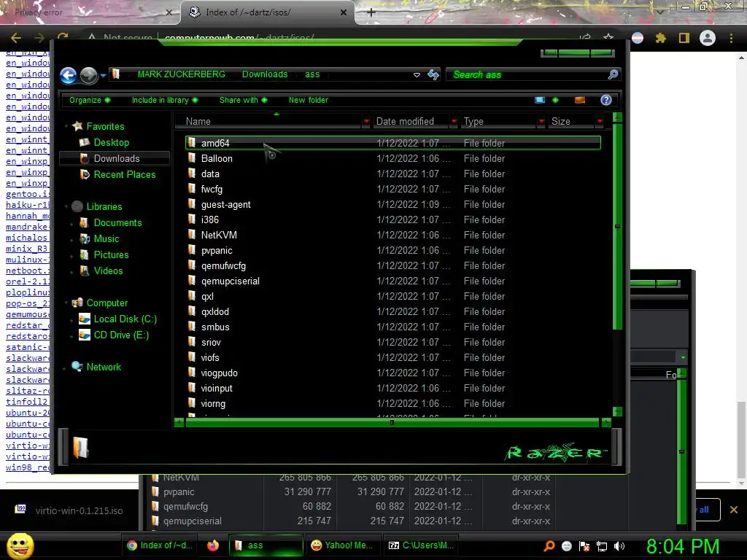Image resolution: width=747 pixels, height=560 pixels.
Task: Open the address bar history dropdown
Action: click(x=417, y=75)
